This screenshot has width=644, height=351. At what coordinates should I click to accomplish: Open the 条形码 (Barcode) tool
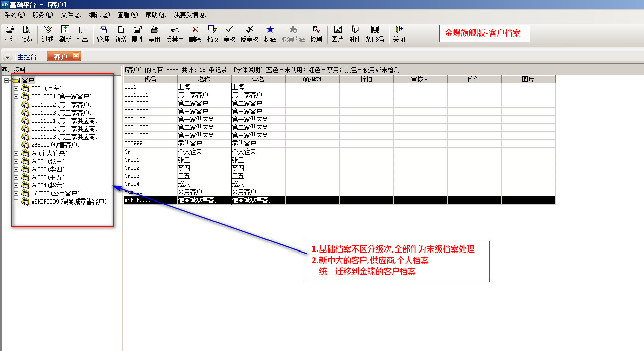374,34
